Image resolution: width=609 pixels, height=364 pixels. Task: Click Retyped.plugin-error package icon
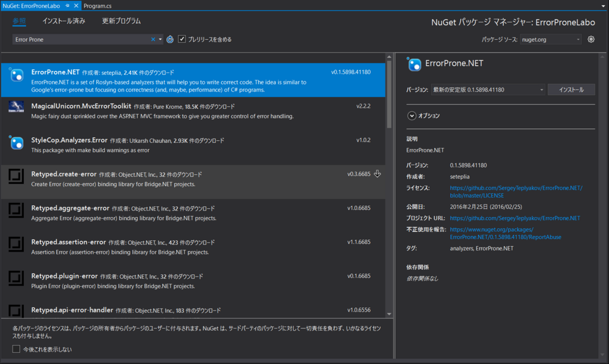coord(16,278)
